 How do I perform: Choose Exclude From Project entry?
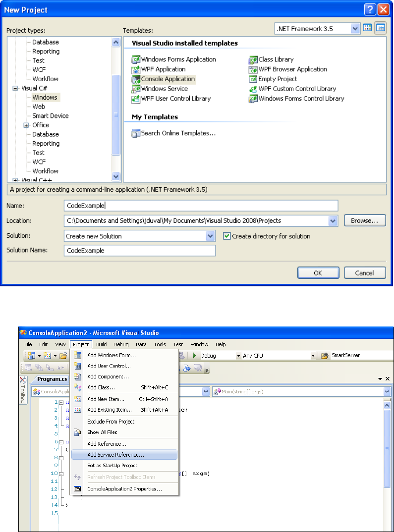[x=124, y=422]
